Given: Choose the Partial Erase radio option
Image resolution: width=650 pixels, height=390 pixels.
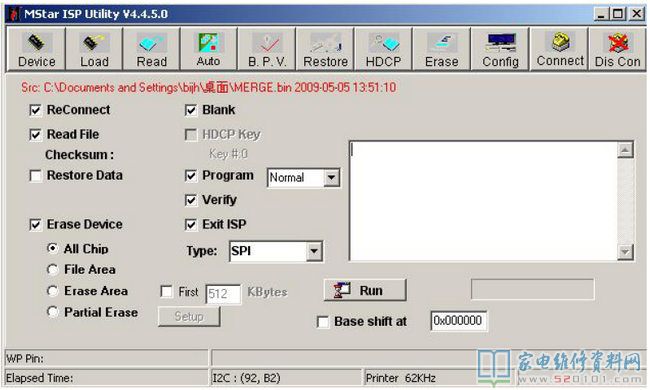Looking at the screenshot, I should [52, 312].
